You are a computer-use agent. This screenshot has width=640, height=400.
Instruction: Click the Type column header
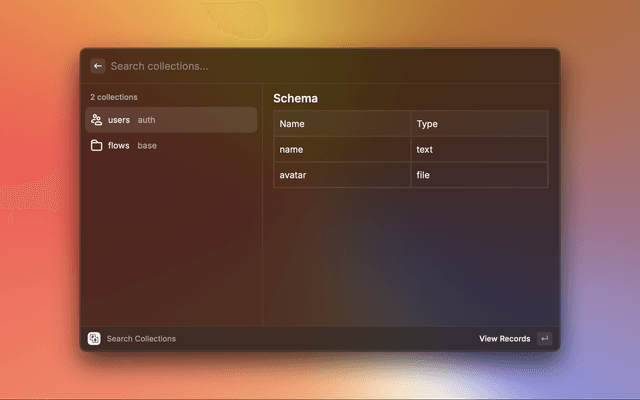(427, 124)
